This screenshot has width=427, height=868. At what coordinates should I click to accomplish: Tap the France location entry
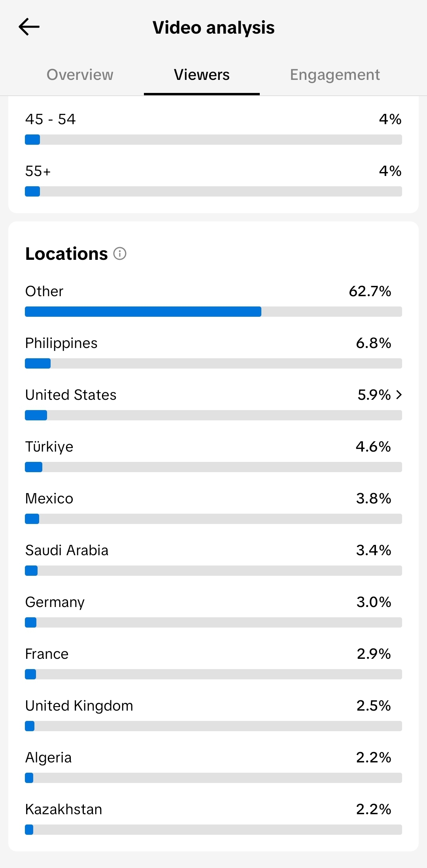[x=213, y=662]
